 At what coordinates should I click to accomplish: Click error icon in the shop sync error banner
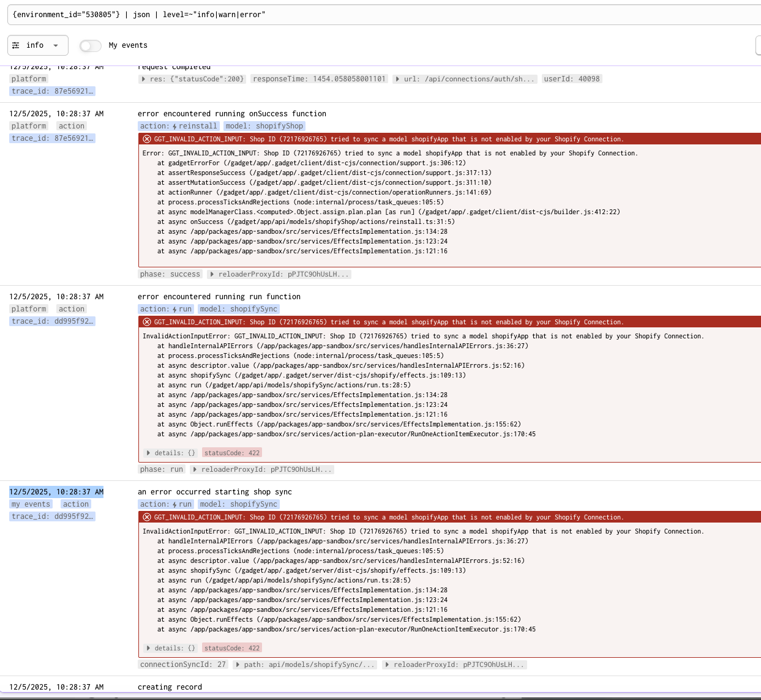pyautogui.click(x=147, y=517)
